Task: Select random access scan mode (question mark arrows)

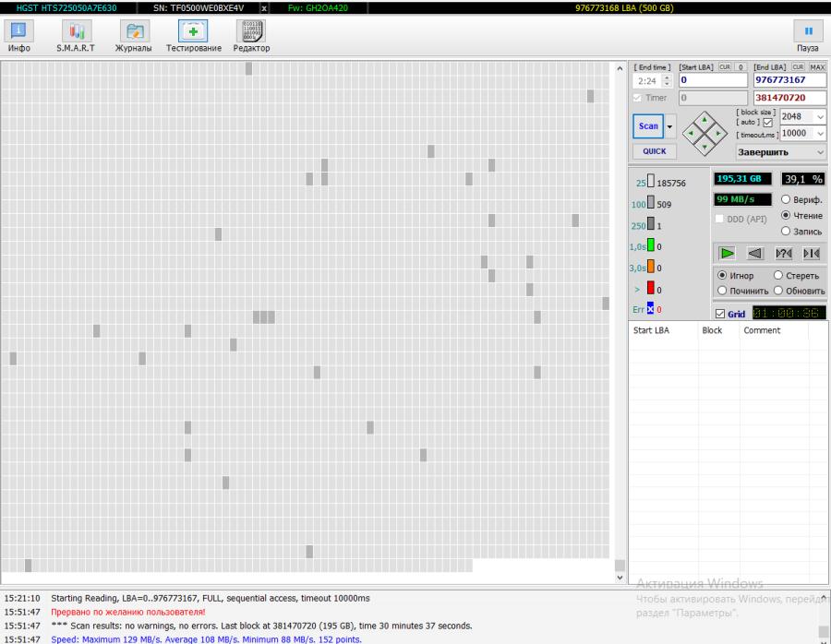Action: [783, 253]
